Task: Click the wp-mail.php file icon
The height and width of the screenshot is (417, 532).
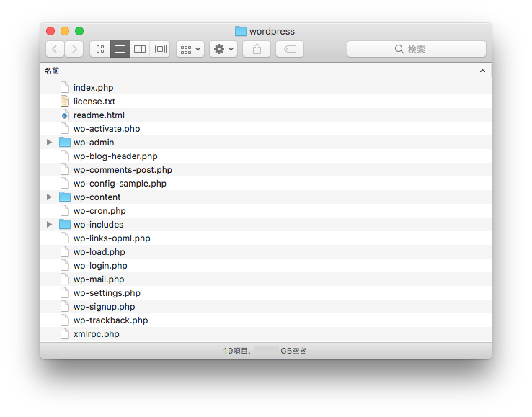Action: pyautogui.click(x=64, y=279)
